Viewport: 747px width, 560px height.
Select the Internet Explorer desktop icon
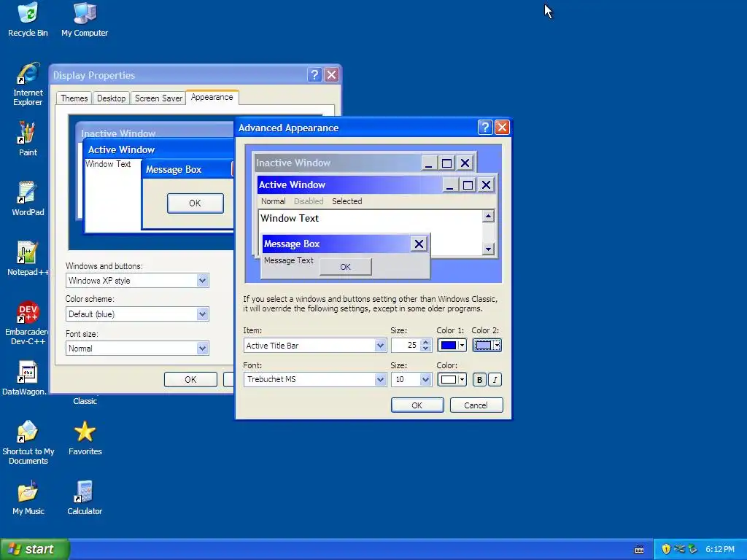28,85
